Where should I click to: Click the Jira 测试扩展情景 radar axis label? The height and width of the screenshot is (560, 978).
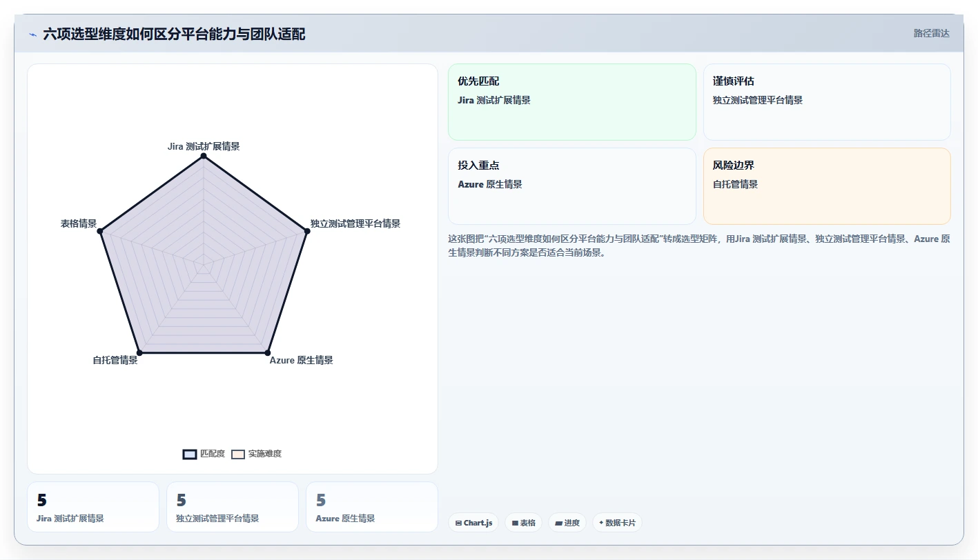coord(204,146)
